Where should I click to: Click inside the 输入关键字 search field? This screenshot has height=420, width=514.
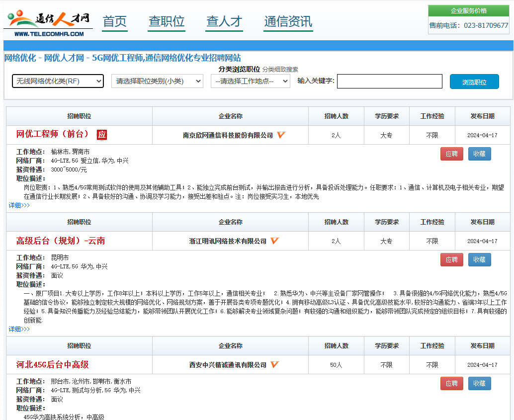pyautogui.click(x=389, y=81)
